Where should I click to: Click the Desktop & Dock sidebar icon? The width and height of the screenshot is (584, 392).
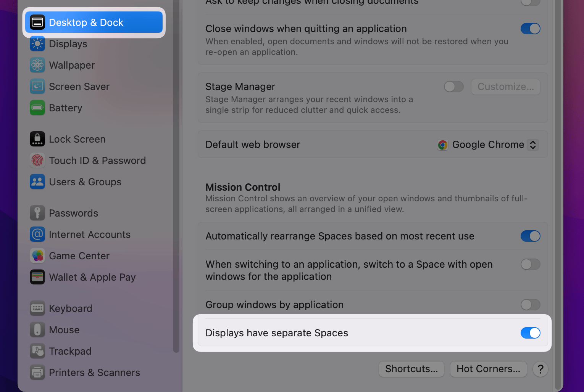(x=37, y=22)
